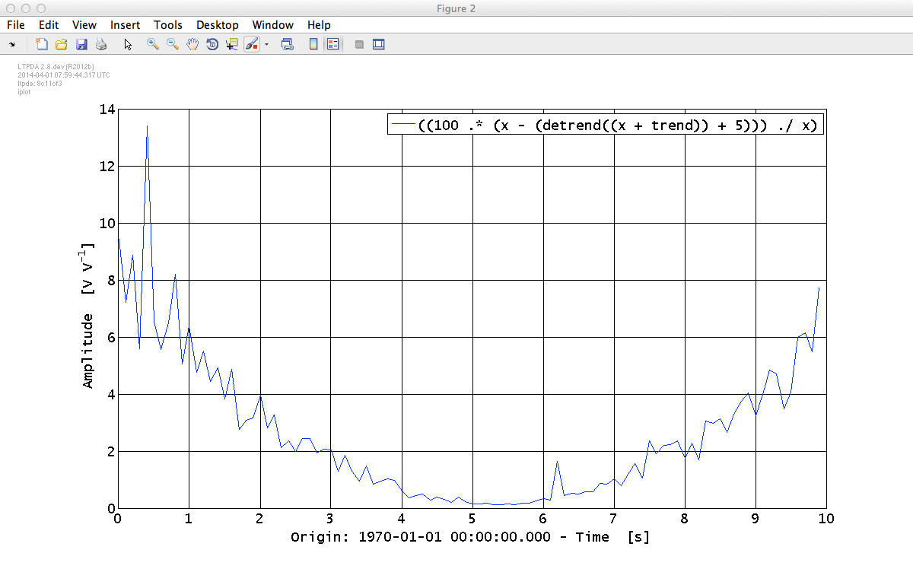Toggle the legend display icon
The height and width of the screenshot is (588, 913).
point(332,45)
